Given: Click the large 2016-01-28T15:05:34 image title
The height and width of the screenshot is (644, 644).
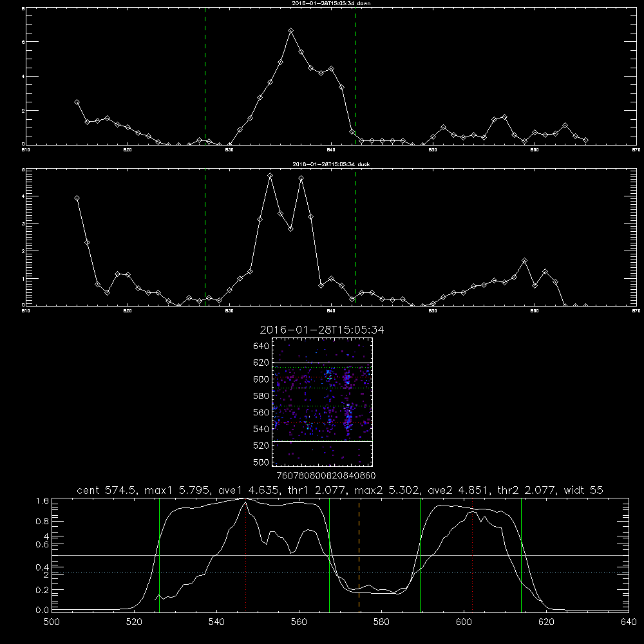Looking at the screenshot, I should tap(322, 330).
